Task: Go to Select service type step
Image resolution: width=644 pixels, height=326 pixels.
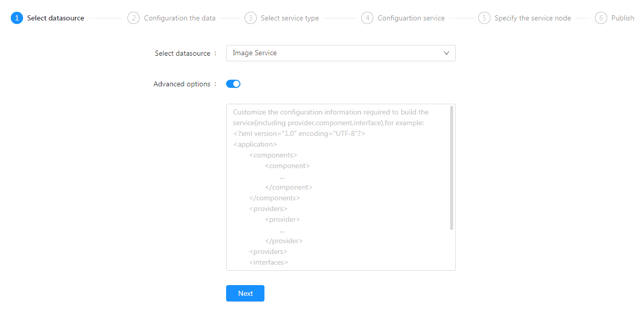Action: click(x=290, y=18)
